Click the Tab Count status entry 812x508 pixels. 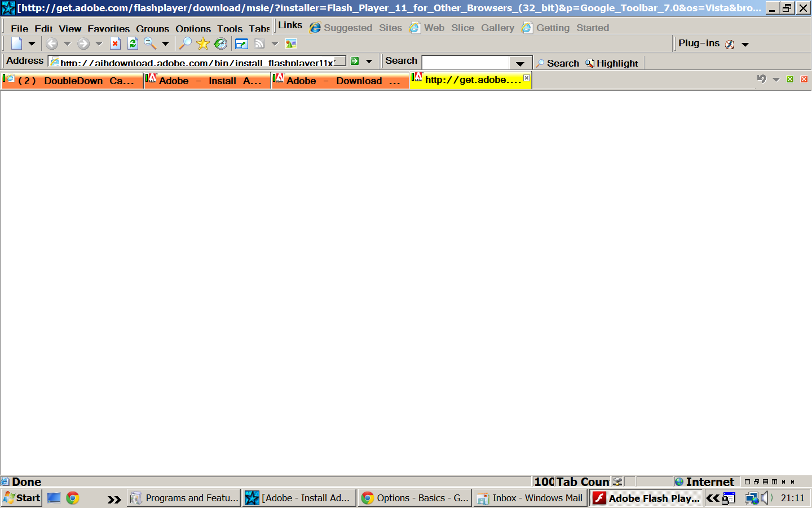click(582, 481)
